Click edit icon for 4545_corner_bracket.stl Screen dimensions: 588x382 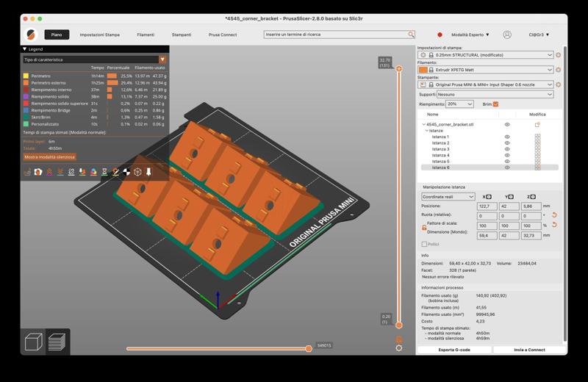(x=537, y=125)
